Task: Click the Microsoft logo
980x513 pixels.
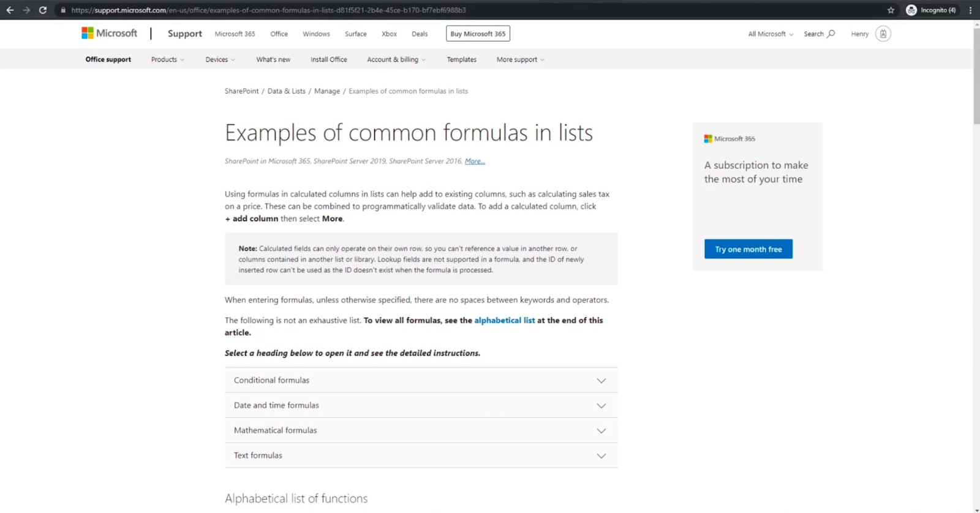Action: coord(110,33)
